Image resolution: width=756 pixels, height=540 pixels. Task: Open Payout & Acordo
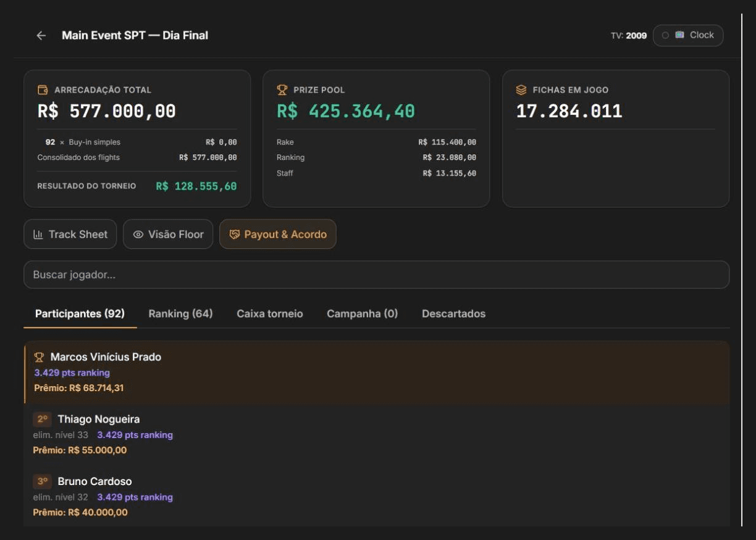[x=278, y=234]
